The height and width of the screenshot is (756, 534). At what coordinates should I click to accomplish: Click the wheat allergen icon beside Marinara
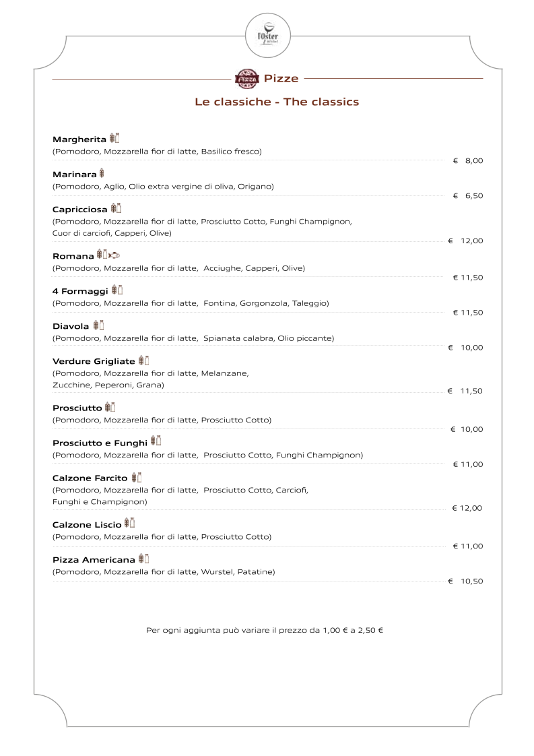coord(102,173)
